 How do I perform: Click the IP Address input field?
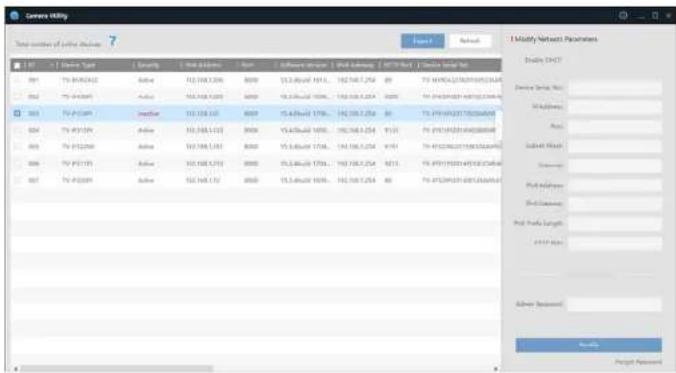(x=615, y=107)
